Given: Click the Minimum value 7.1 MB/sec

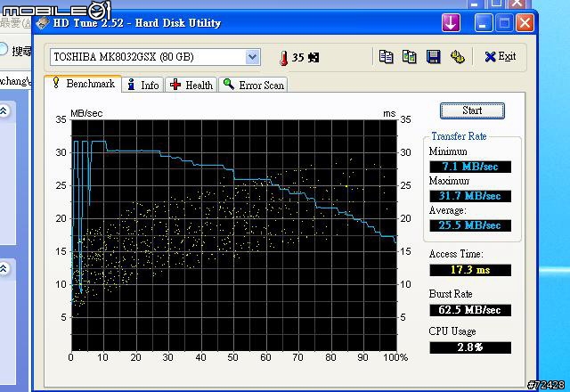Looking at the screenshot, I should pos(470,167).
